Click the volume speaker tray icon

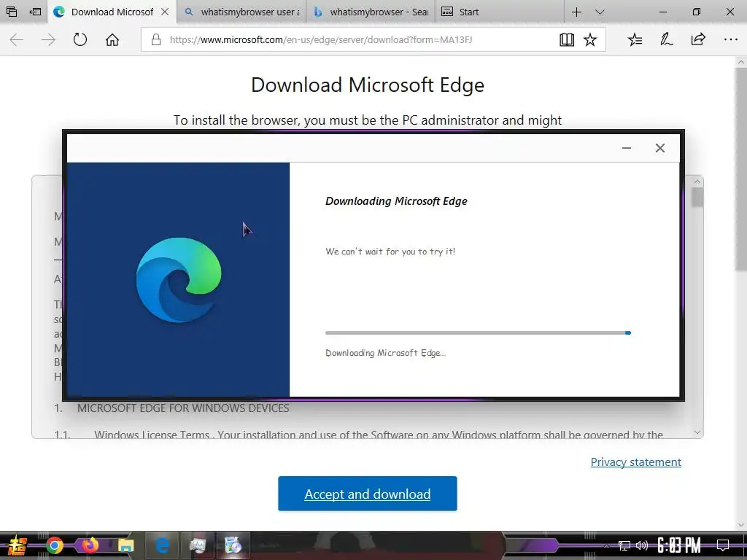pos(642,545)
